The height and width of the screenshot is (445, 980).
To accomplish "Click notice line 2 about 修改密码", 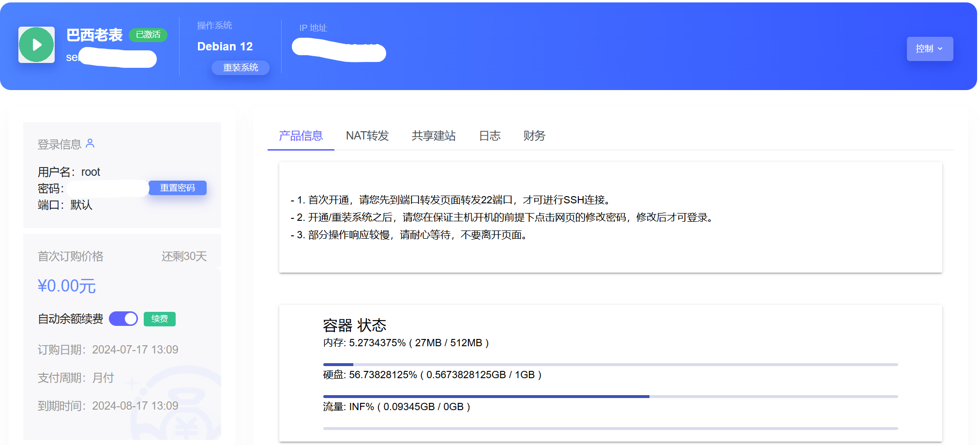I will (503, 217).
